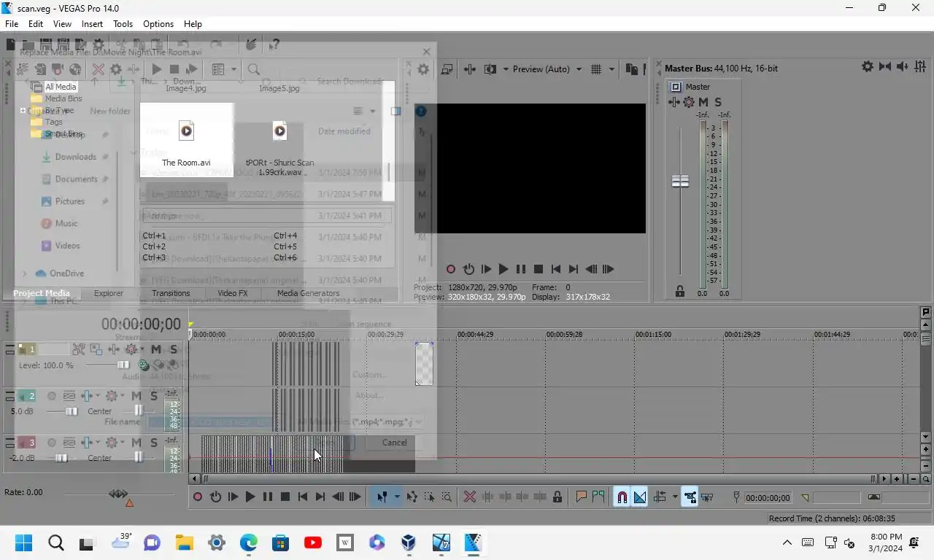Open Video Preview properties gear icon
This screenshot has width=934, height=560.
coord(423,69)
